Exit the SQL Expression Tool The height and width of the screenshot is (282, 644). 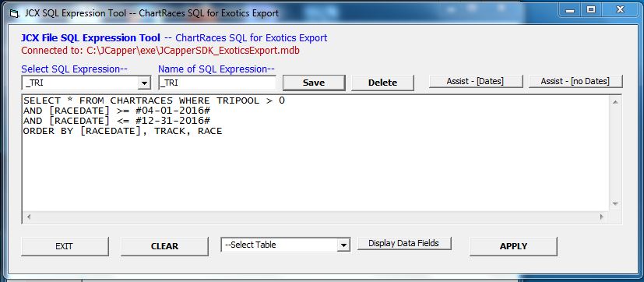[x=65, y=246]
